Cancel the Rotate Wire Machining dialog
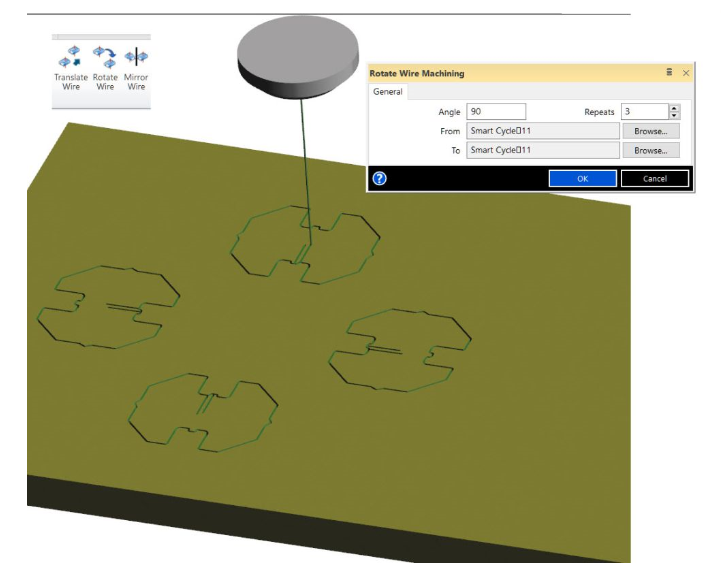The image size is (721, 567). pos(655,178)
